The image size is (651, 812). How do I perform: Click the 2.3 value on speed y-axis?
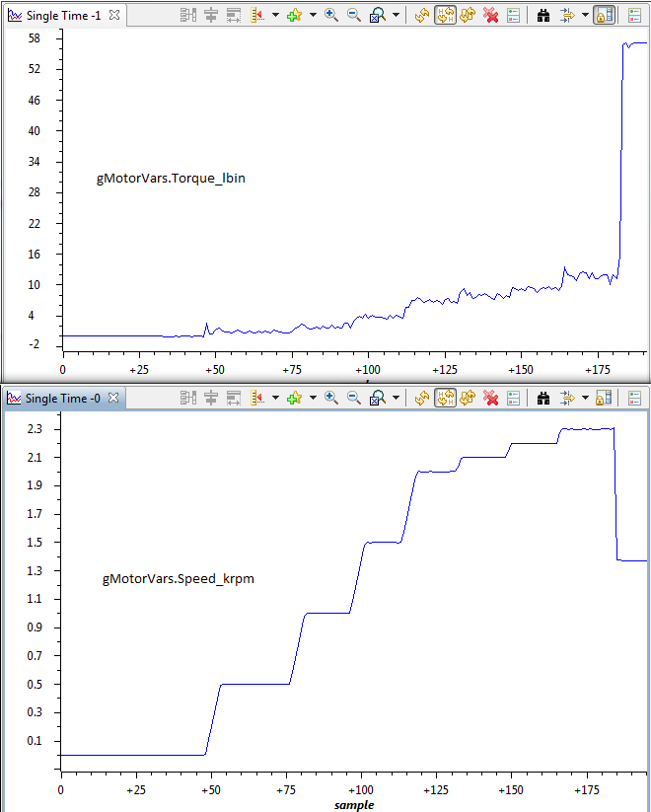click(35, 429)
